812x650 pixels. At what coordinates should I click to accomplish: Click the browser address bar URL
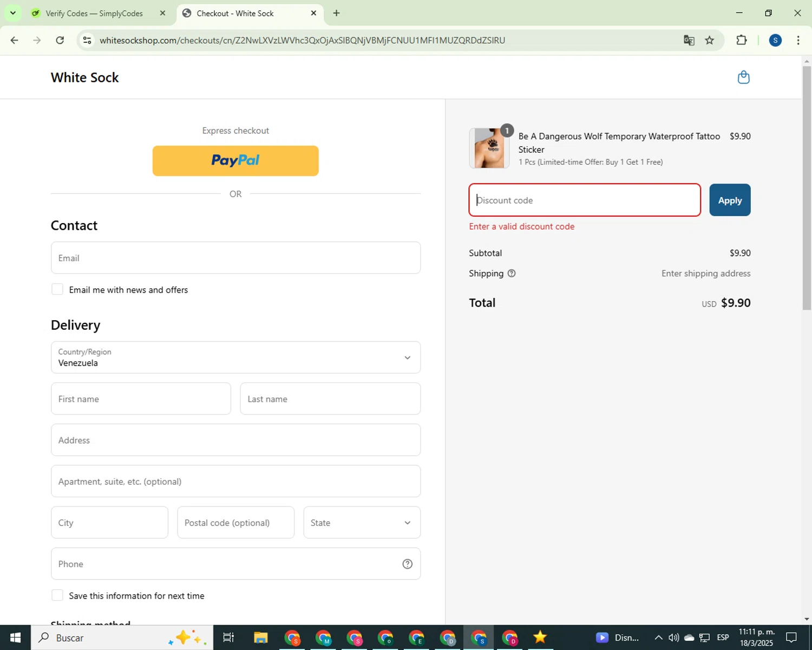pos(302,40)
